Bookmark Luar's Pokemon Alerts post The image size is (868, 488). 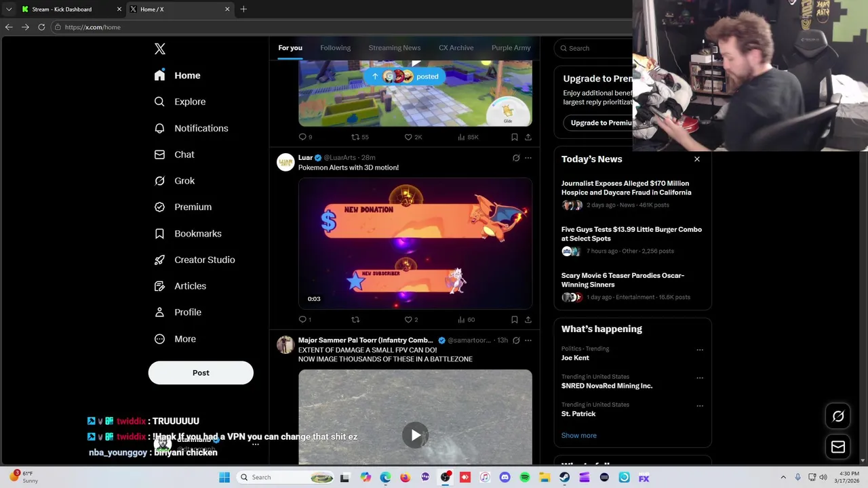pos(515,319)
